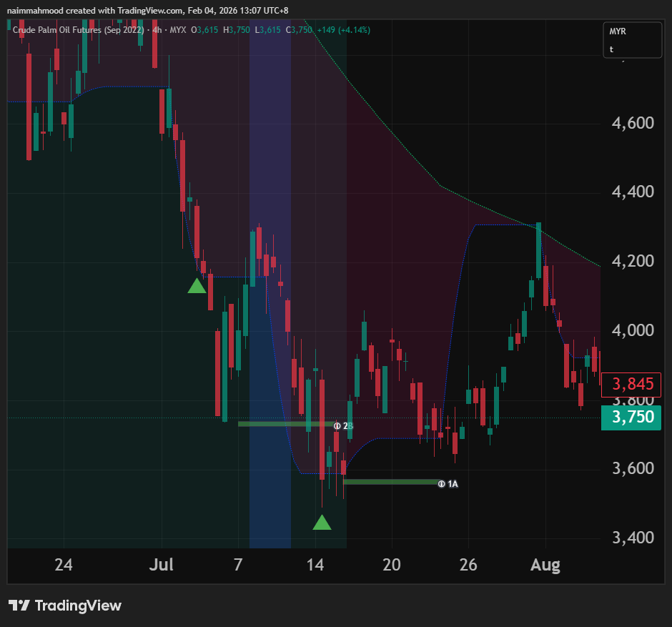Image resolution: width=672 pixels, height=627 pixels.
Task: Click the Aug label on the time axis
Action: (x=545, y=565)
